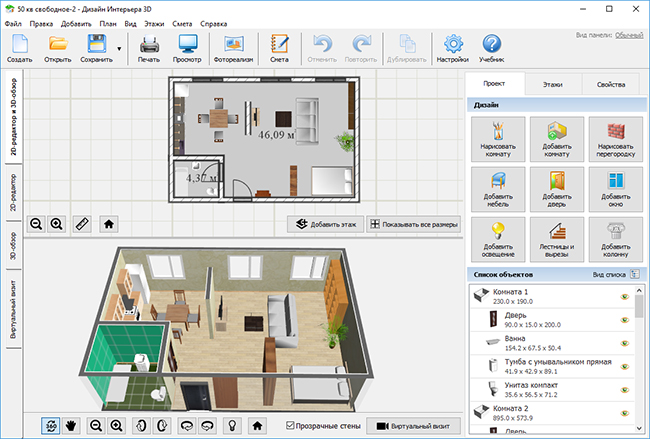Viewport: 650px width, 439px height.
Task: Start Виртуальный визит button
Action: [x=414, y=426]
